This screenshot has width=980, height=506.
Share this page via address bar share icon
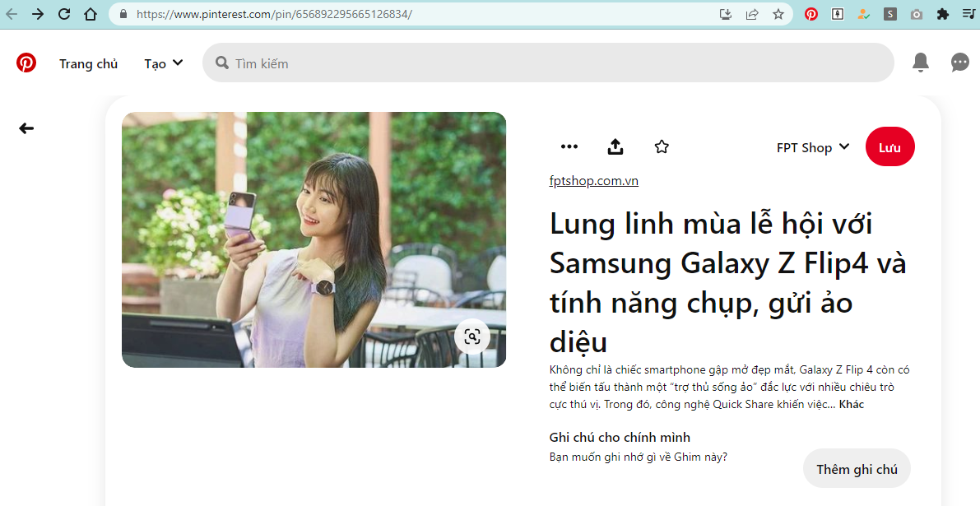(x=752, y=14)
